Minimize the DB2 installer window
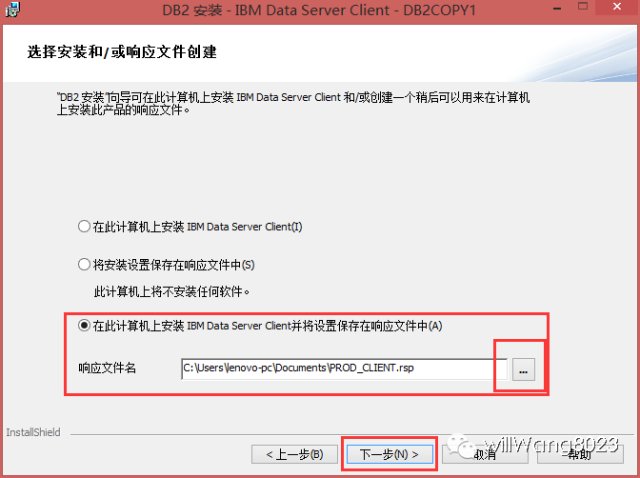The width and height of the screenshot is (640, 478). (557, 8)
